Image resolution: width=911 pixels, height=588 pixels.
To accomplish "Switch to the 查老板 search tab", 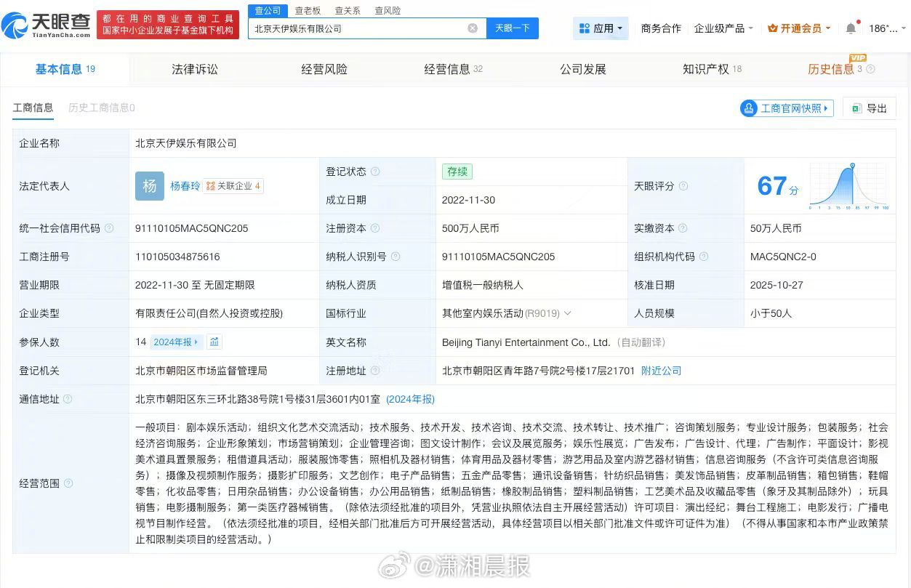I will point(308,11).
